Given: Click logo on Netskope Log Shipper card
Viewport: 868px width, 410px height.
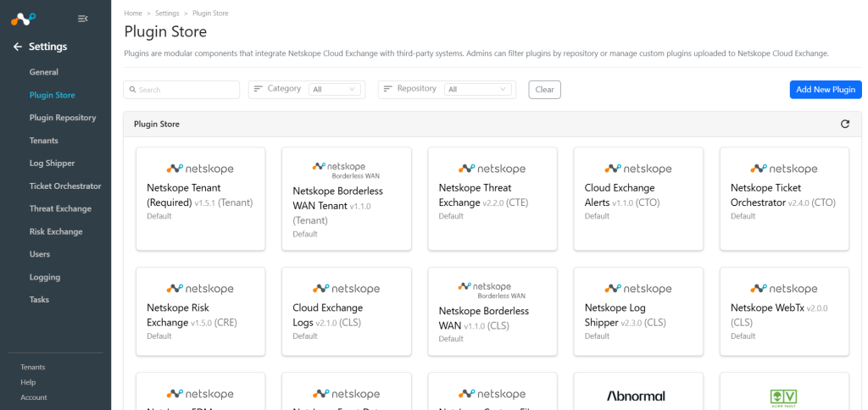Looking at the screenshot, I should pyautogui.click(x=637, y=289).
